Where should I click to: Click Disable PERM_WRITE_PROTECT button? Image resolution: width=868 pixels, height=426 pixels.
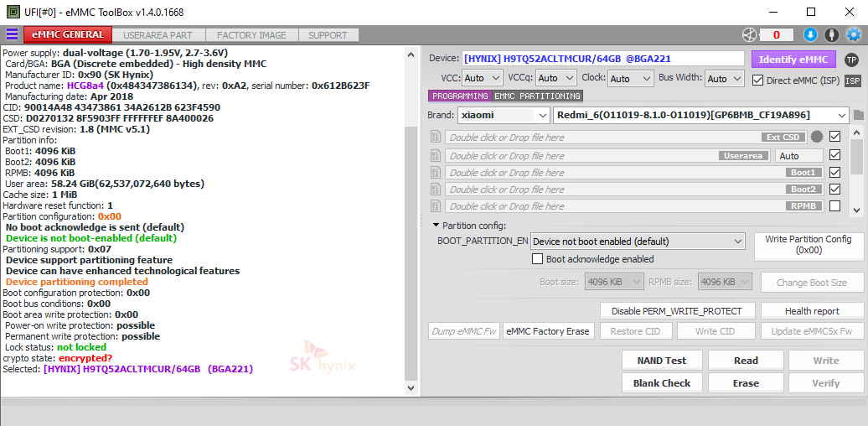coord(678,311)
